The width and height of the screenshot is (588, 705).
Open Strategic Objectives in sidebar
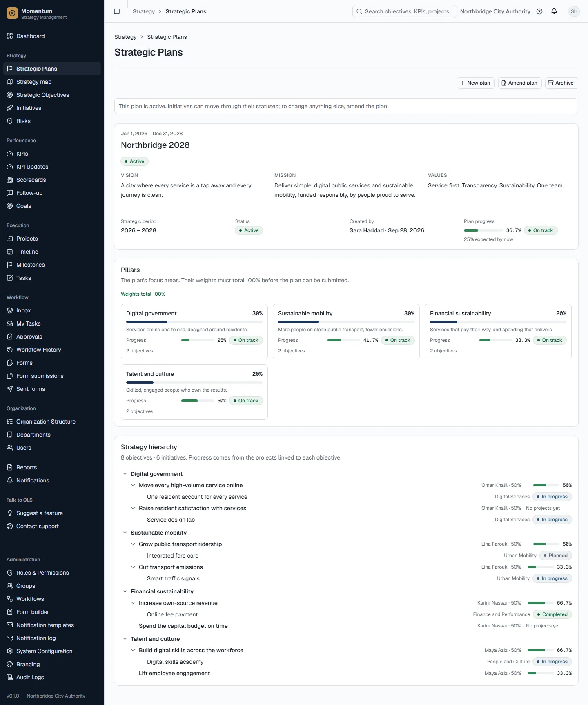52,95
